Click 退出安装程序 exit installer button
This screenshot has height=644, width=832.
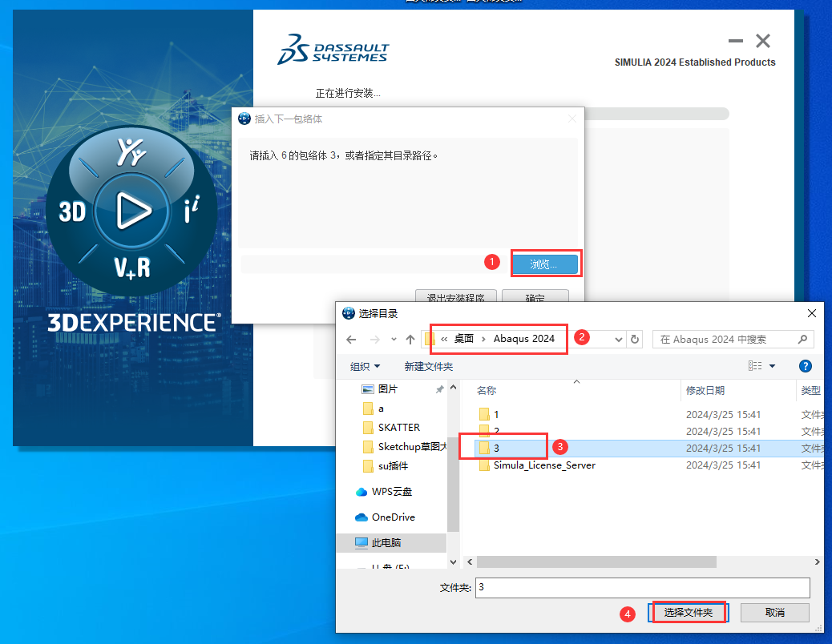[456, 297]
